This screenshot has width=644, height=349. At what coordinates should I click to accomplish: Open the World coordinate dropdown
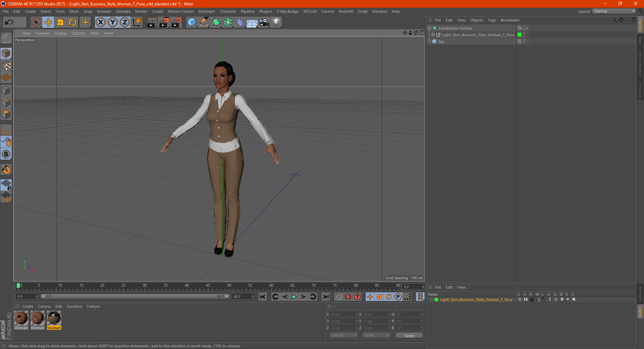(344, 336)
